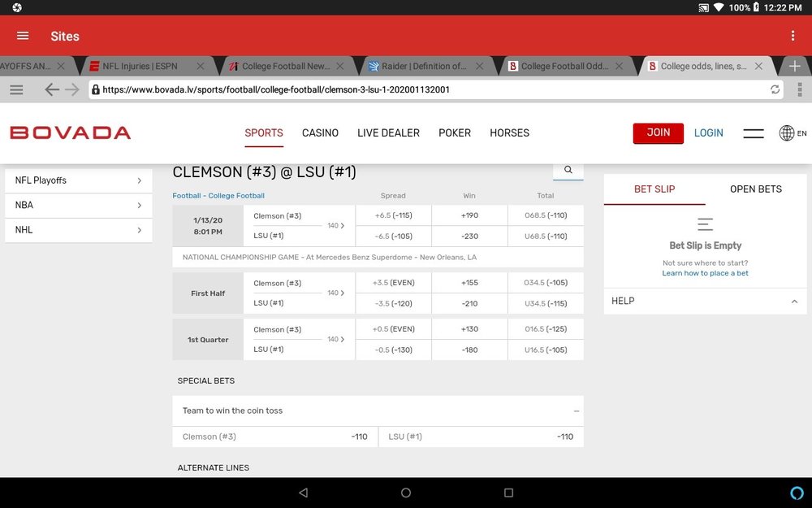The height and width of the screenshot is (508, 812).
Task: Close the Raider Definition tab
Action: 480,67
